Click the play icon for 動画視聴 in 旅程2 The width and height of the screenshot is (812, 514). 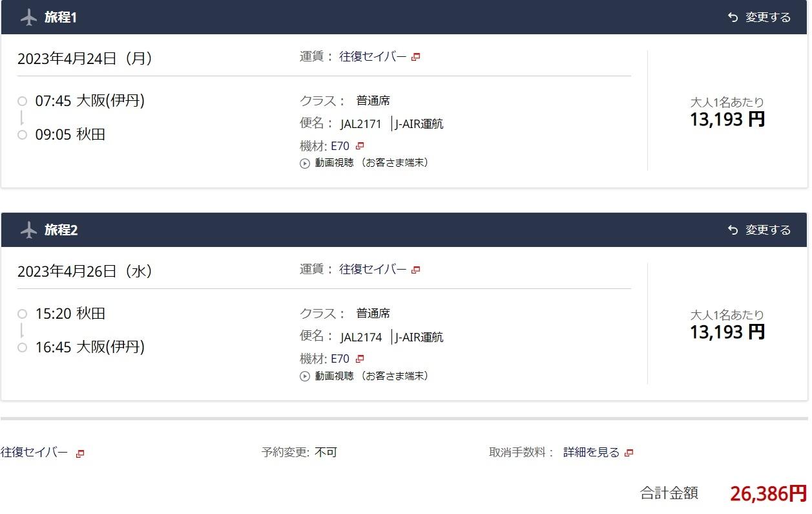click(x=305, y=376)
